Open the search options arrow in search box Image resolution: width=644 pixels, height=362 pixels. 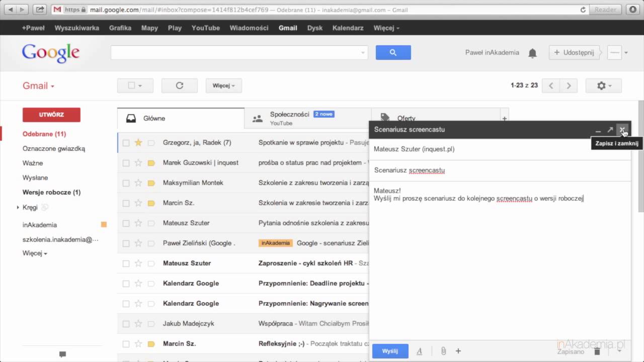363,53
